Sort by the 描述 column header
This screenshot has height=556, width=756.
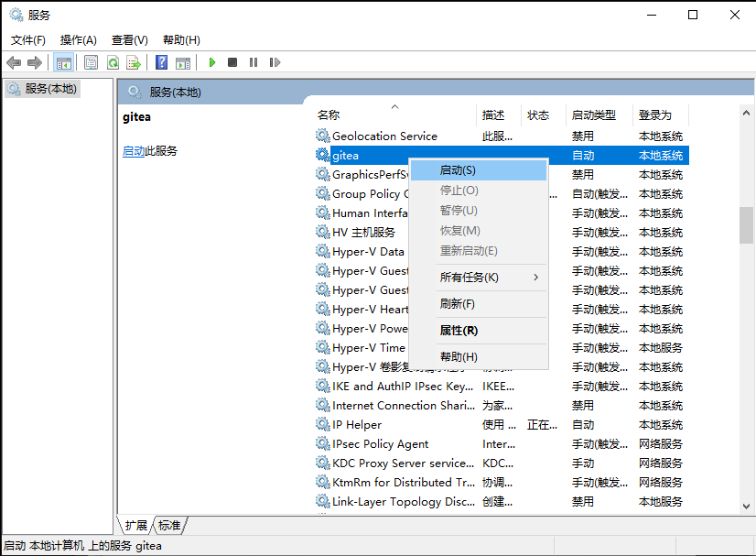(x=499, y=114)
